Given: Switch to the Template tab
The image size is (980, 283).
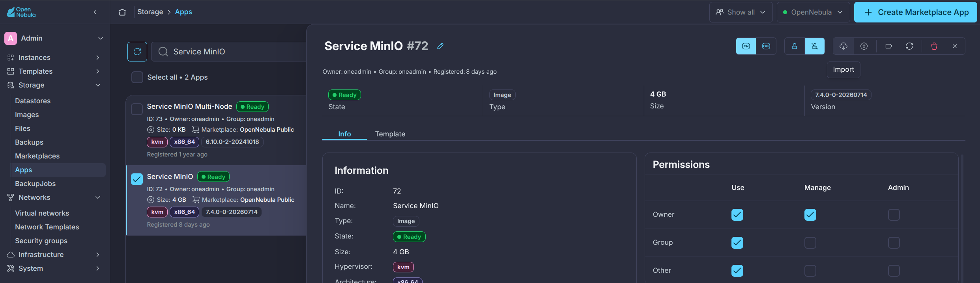Looking at the screenshot, I should [390, 134].
